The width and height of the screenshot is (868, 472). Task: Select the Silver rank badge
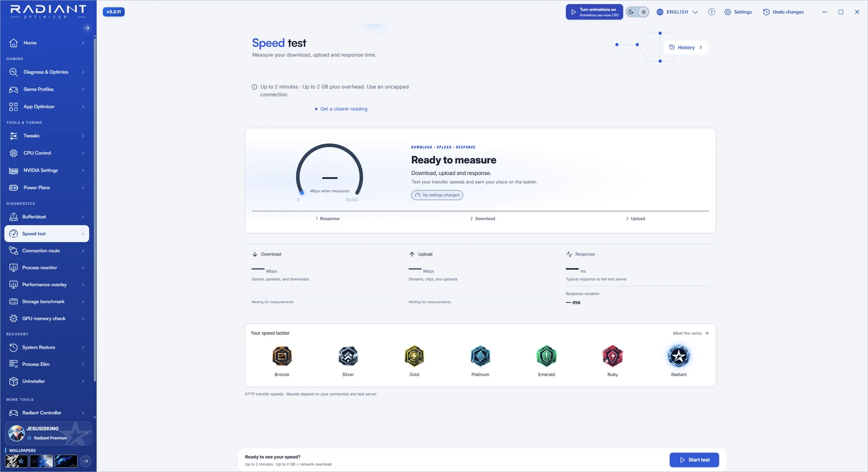348,356
